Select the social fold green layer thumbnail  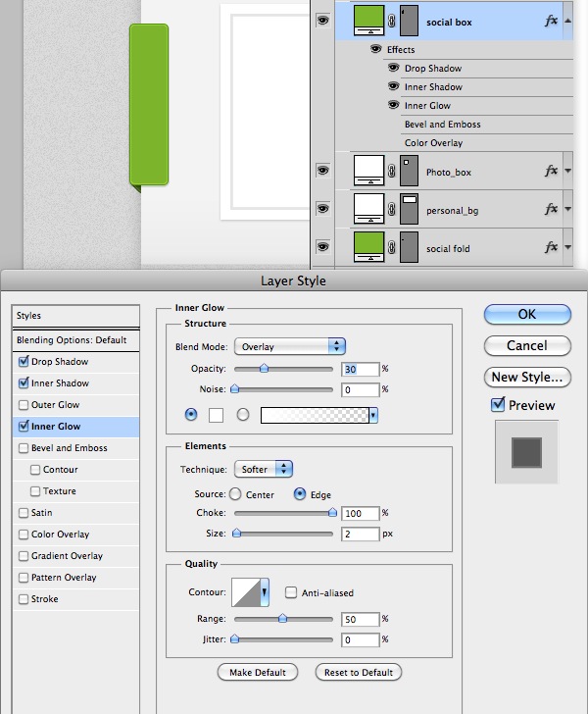pos(369,247)
